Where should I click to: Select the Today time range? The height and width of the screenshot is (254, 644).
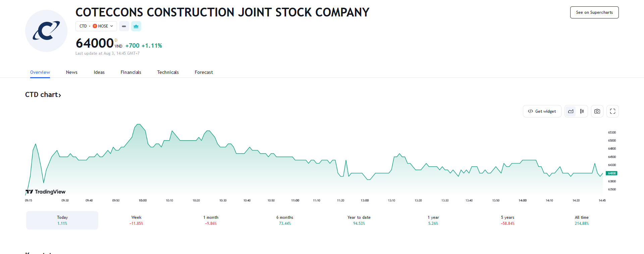[x=62, y=220]
